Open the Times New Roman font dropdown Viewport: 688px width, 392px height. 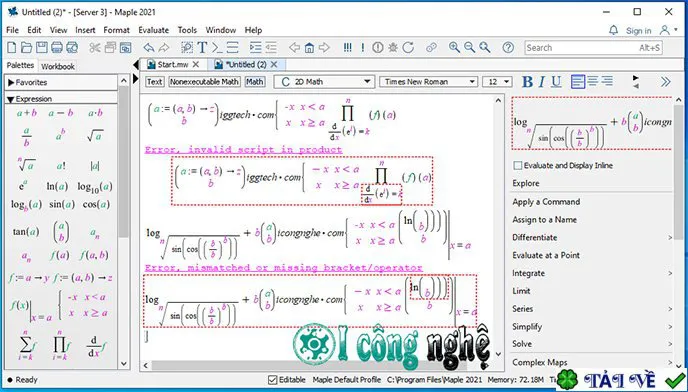point(428,82)
